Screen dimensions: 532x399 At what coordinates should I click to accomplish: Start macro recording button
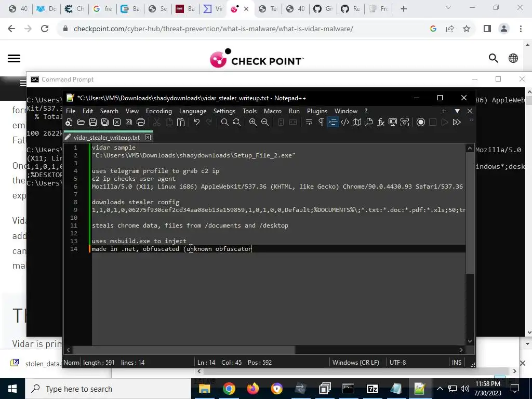click(421, 122)
